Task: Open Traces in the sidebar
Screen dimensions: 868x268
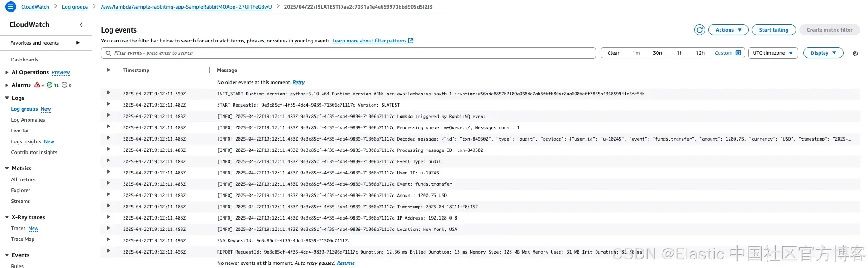Action: (x=18, y=228)
